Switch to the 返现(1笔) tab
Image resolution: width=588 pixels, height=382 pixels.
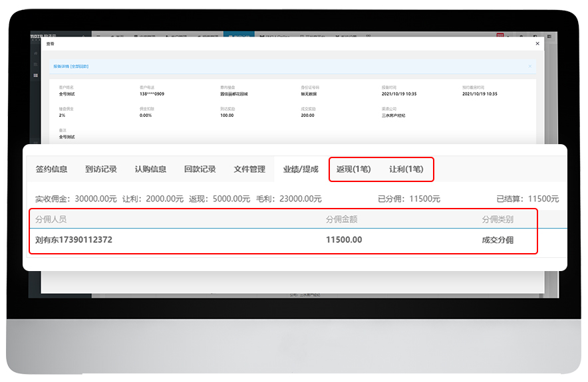pyautogui.click(x=354, y=169)
